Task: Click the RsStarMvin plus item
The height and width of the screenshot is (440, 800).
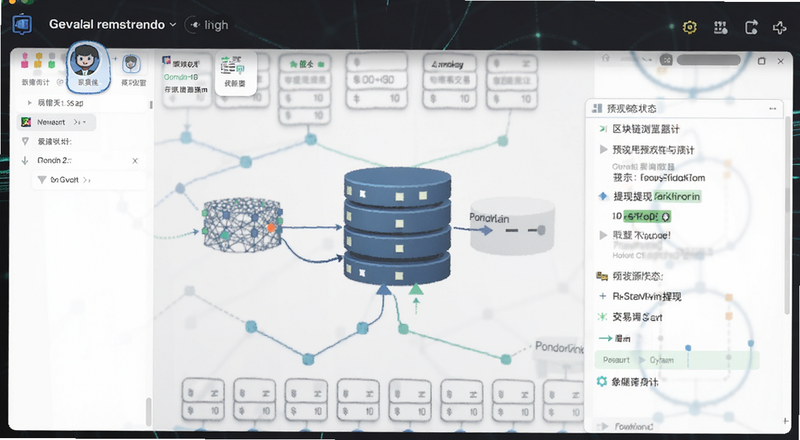Action: (x=640, y=297)
